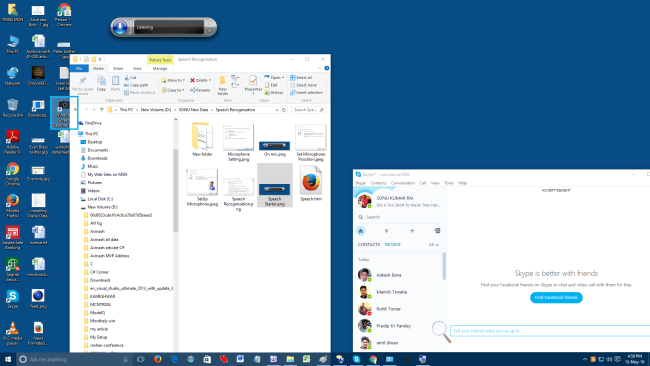This screenshot has height=366, width=650.
Task: Click History in the ribbon
Action: tap(274, 92)
